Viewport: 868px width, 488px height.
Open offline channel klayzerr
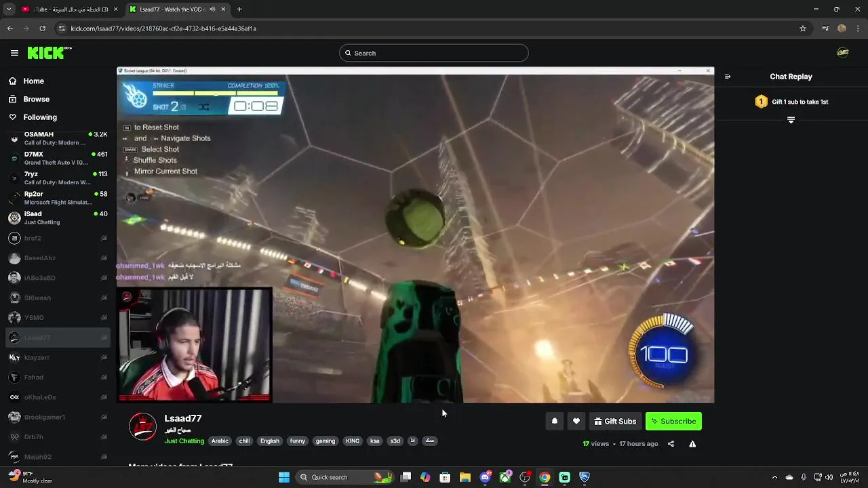pyautogui.click(x=58, y=357)
